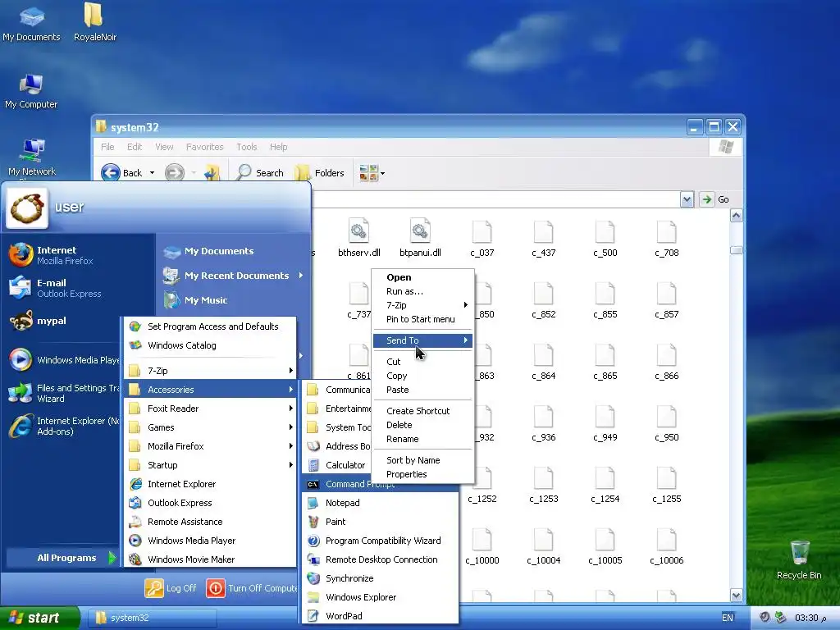This screenshot has height=630, width=840.
Task: Click the Log Off button
Action: point(171,587)
